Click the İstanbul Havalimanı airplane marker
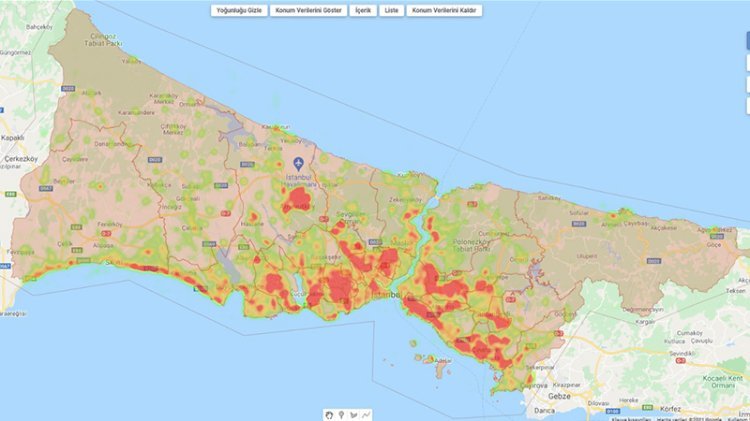This screenshot has height=421, width=750. coord(298,164)
